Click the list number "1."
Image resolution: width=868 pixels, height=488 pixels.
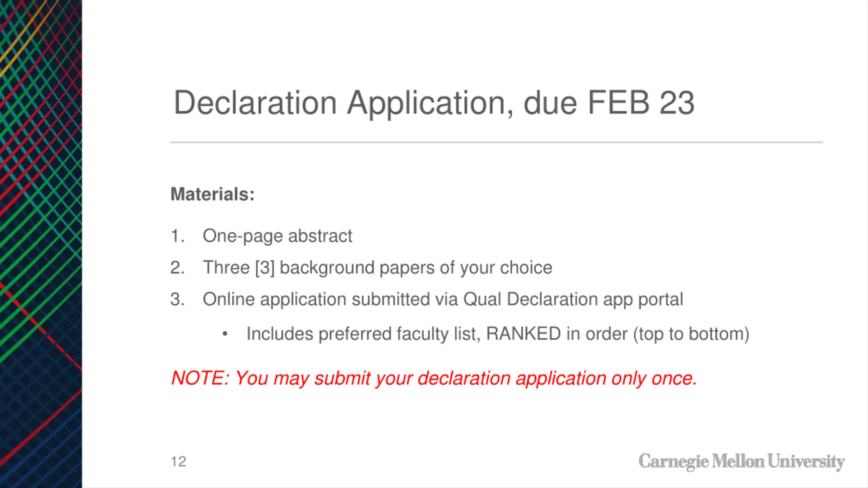pos(177,236)
